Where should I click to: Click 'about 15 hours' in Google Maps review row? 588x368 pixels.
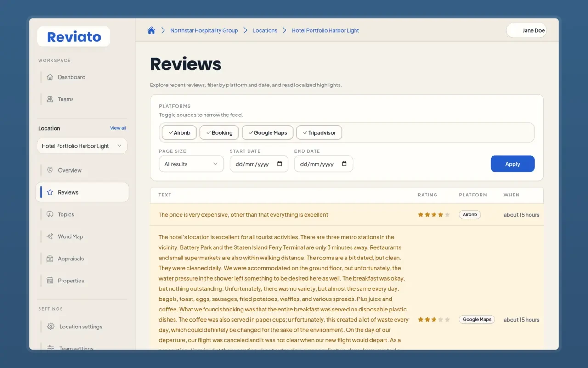[521, 320]
